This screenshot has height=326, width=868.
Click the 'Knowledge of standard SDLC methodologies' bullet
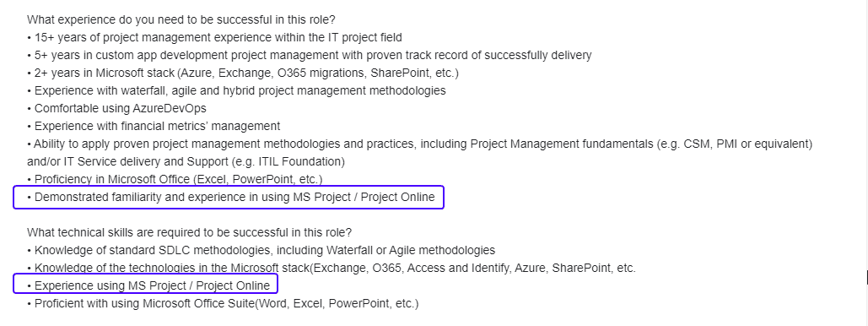(x=261, y=251)
